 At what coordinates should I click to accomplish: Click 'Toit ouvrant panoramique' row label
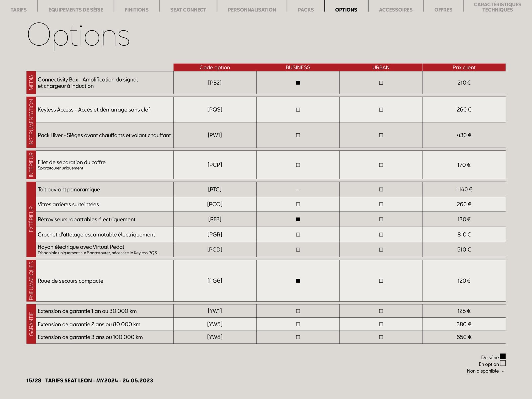tap(69, 190)
